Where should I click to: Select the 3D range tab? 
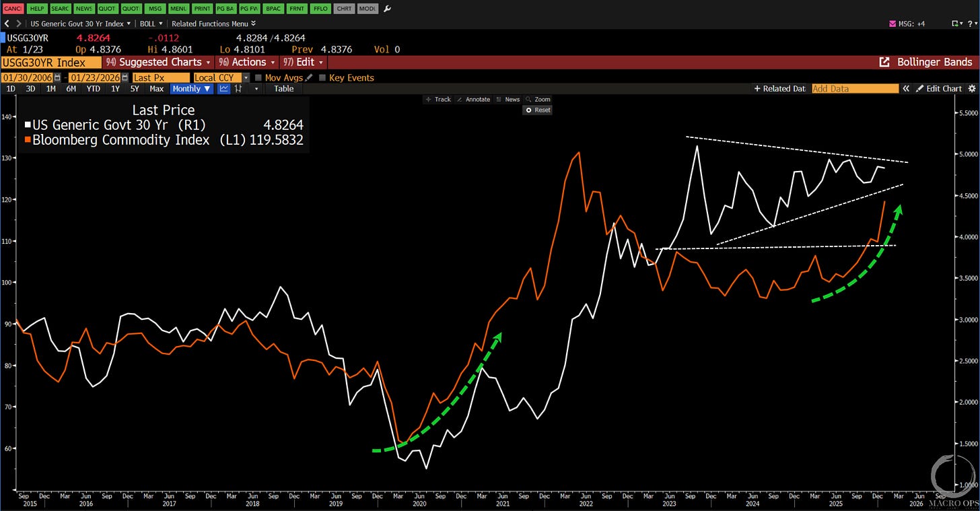(30, 88)
